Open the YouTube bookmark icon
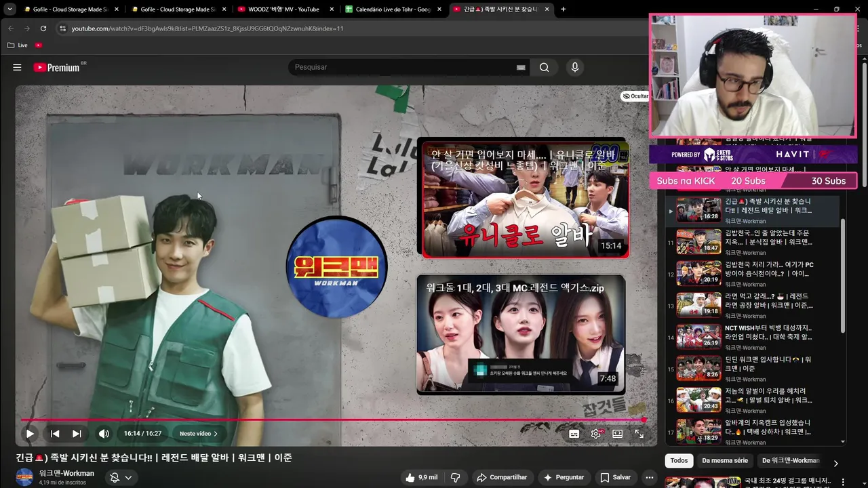Screen dimensions: 868x488 click(x=39, y=45)
